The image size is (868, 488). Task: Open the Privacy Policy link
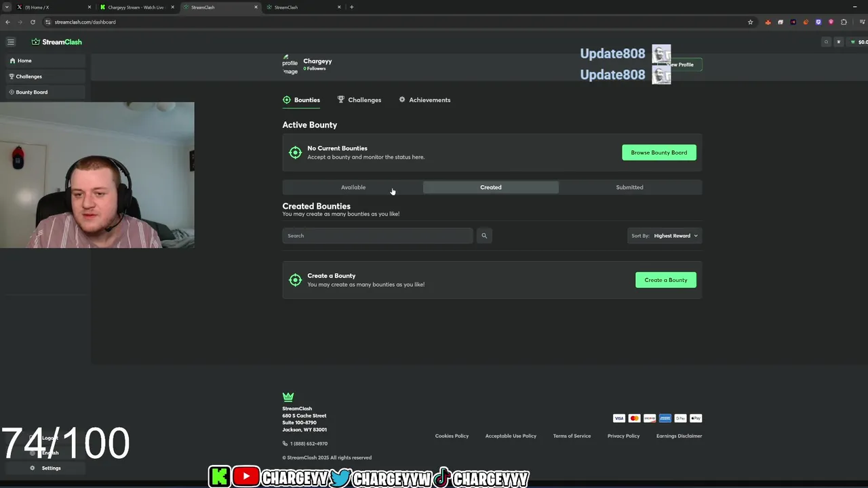pyautogui.click(x=623, y=436)
